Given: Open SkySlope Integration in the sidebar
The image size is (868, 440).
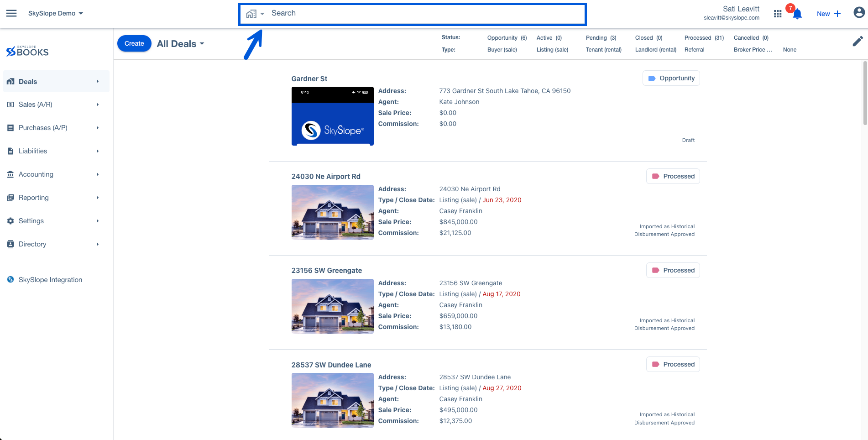Looking at the screenshot, I should pos(56,279).
